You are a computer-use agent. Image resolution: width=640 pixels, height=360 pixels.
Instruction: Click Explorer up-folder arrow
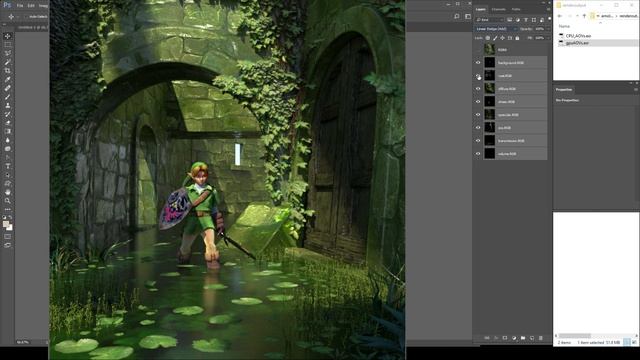[x=584, y=16]
